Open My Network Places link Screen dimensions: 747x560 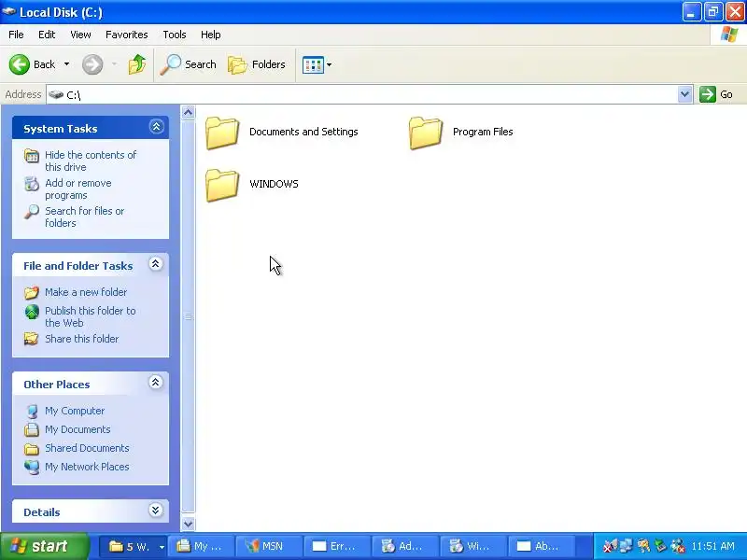coord(87,467)
